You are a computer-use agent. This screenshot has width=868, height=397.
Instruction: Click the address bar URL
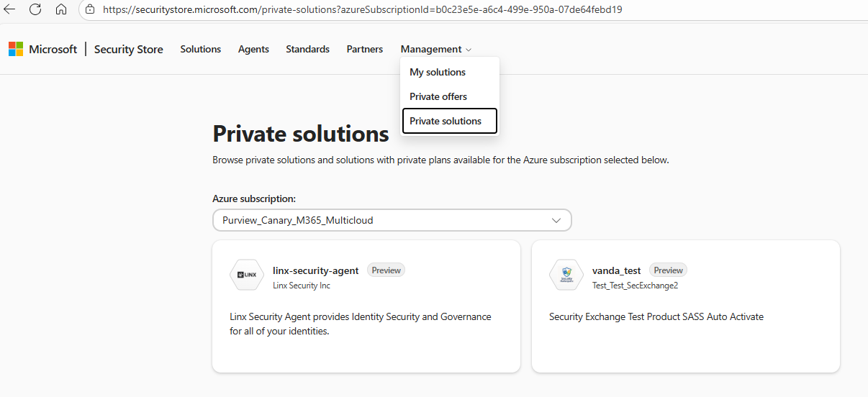tap(363, 9)
